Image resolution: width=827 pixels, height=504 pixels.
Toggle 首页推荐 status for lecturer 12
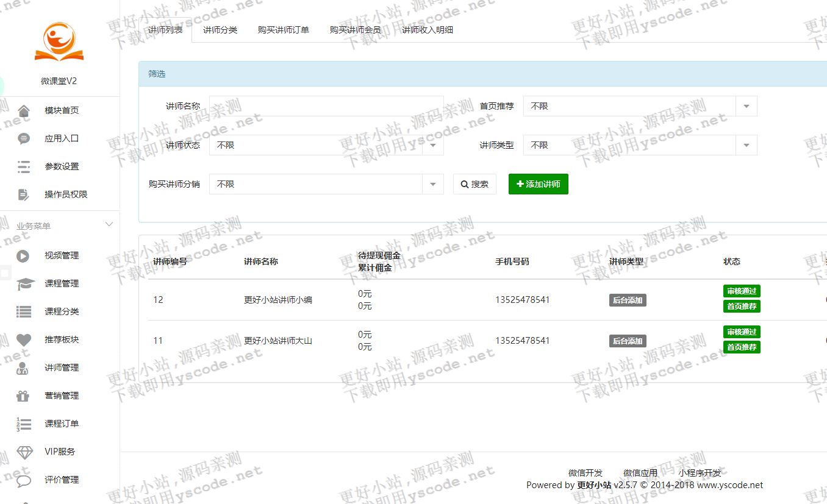click(x=742, y=306)
